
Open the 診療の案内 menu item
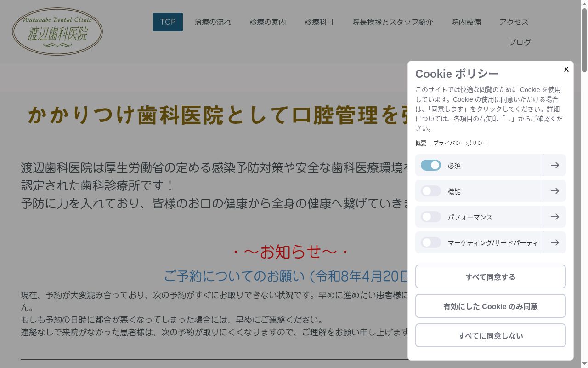tap(268, 22)
